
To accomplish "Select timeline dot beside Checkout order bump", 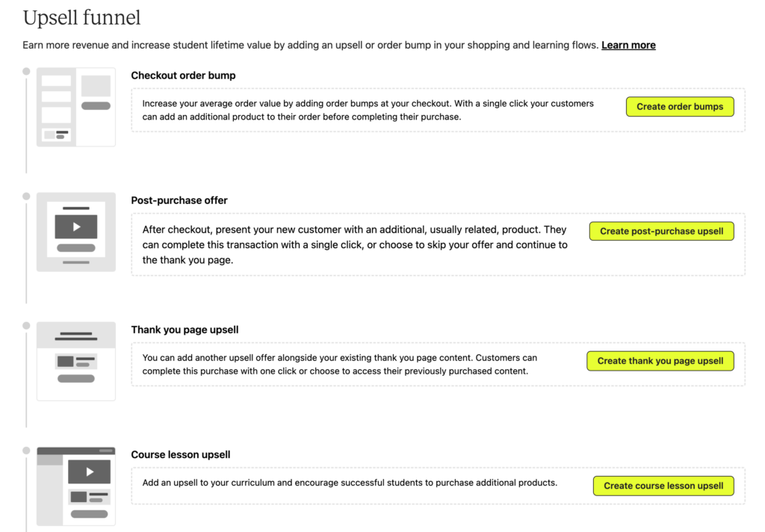I will tap(26, 72).
